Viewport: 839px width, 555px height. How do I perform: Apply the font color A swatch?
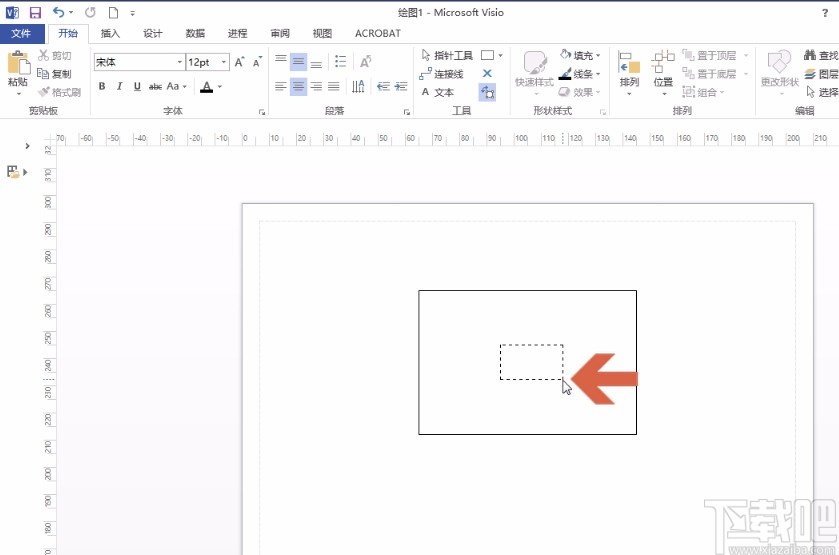(207, 87)
